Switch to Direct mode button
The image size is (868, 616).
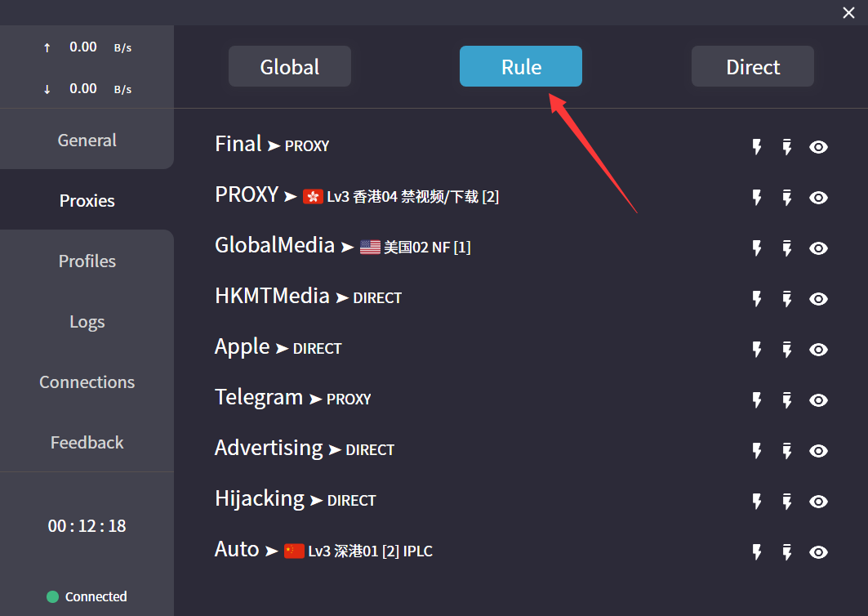[x=752, y=66]
